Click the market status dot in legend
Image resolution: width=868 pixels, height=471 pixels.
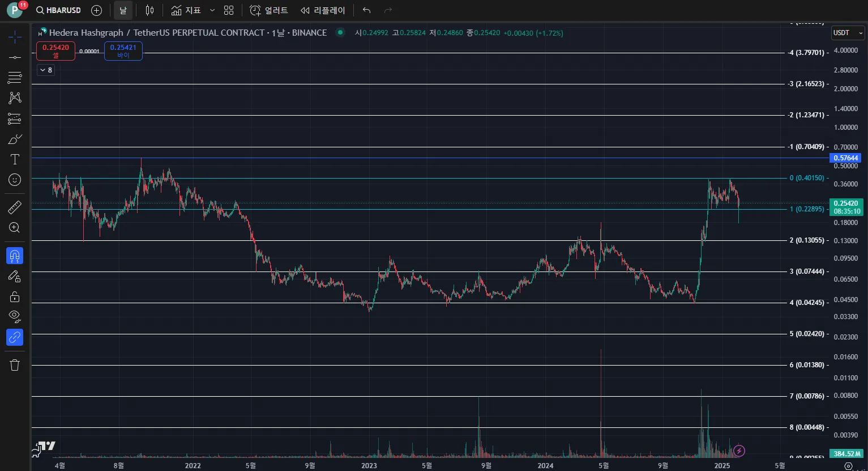pos(340,32)
